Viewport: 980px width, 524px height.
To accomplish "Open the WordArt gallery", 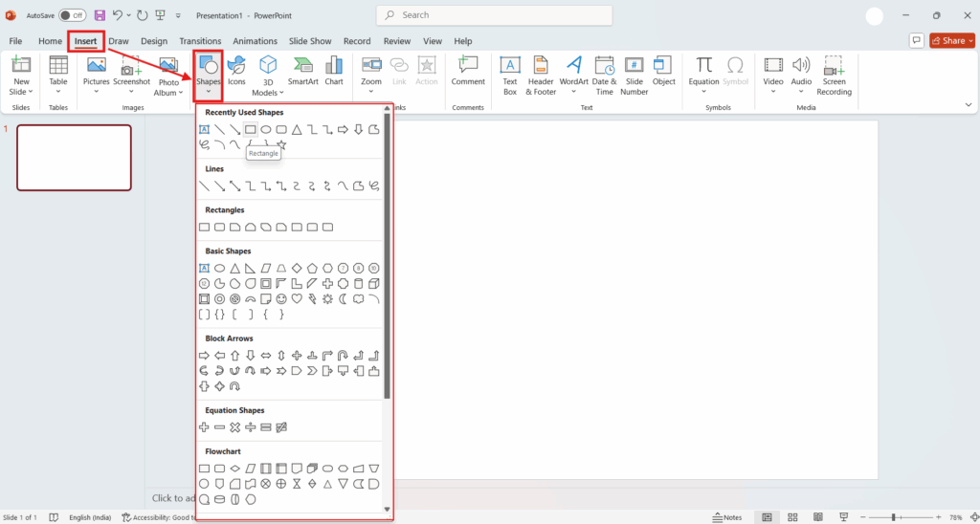I will [574, 75].
